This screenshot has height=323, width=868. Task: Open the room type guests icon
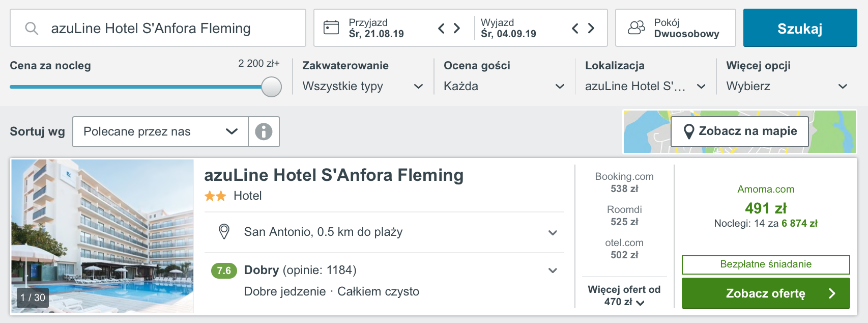(636, 28)
